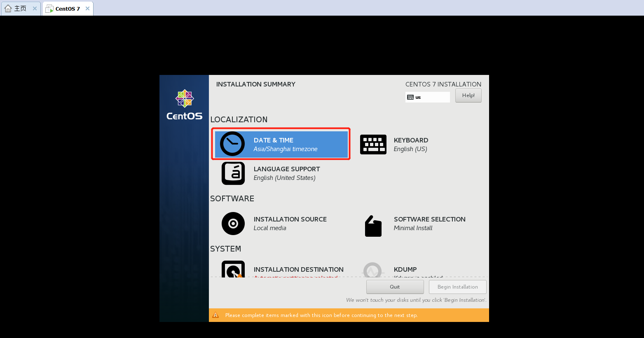The height and width of the screenshot is (338, 644).
Task: Click the 'us' keyboard layout indicator
Action: coord(428,97)
